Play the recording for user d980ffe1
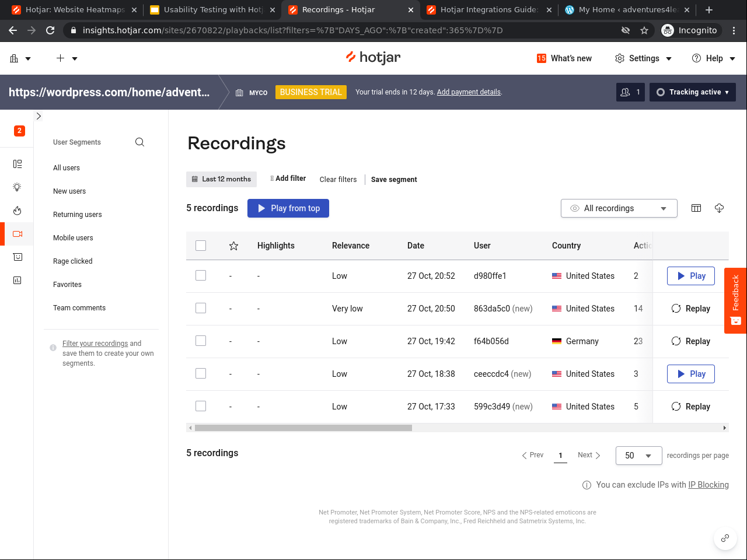 pyautogui.click(x=691, y=276)
